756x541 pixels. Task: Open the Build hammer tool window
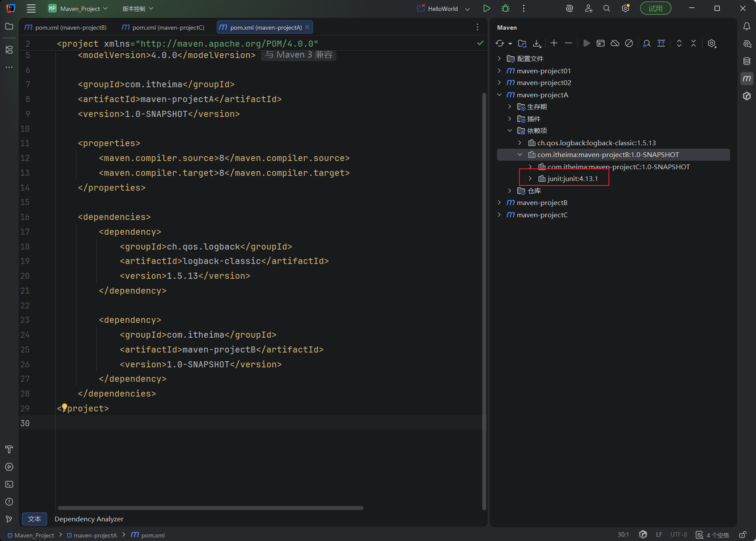point(9,449)
